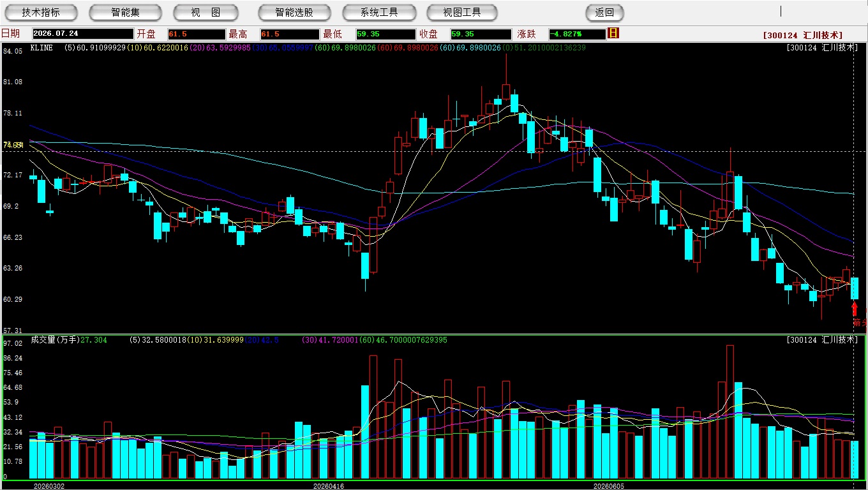Click the (5)60.91099929 moving average value
This screenshot has height=490, width=868.
click(95, 48)
